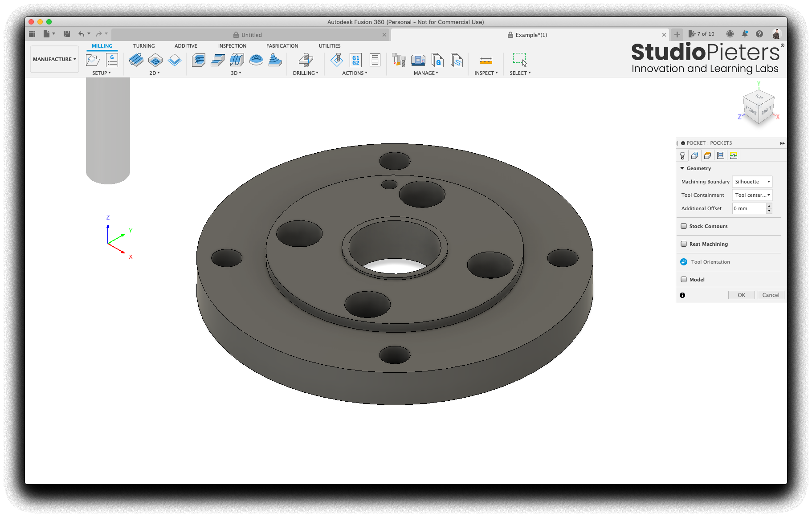Confirm the Pocket dialog with OK
This screenshot has width=812, height=517.
tap(741, 295)
